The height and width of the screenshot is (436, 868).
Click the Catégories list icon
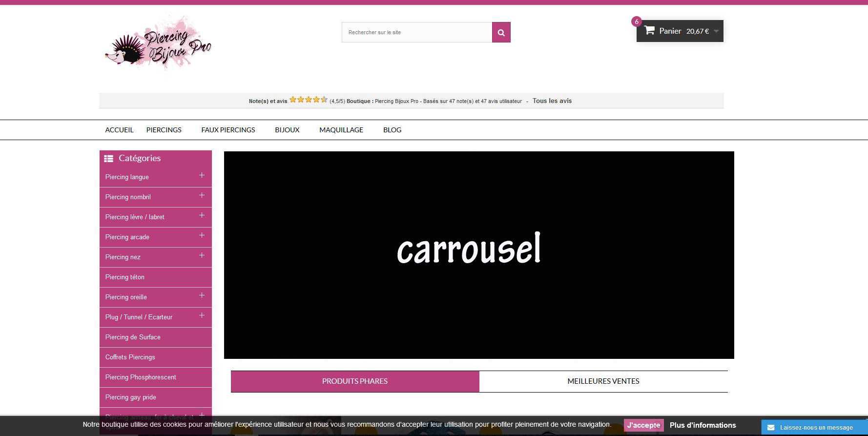click(x=108, y=159)
